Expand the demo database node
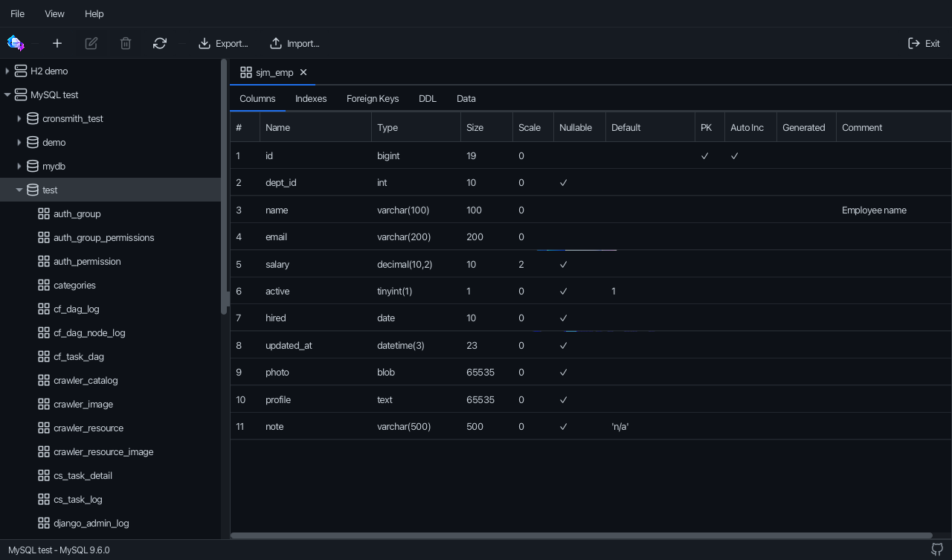Screen dimensions: 952x560 point(19,142)
